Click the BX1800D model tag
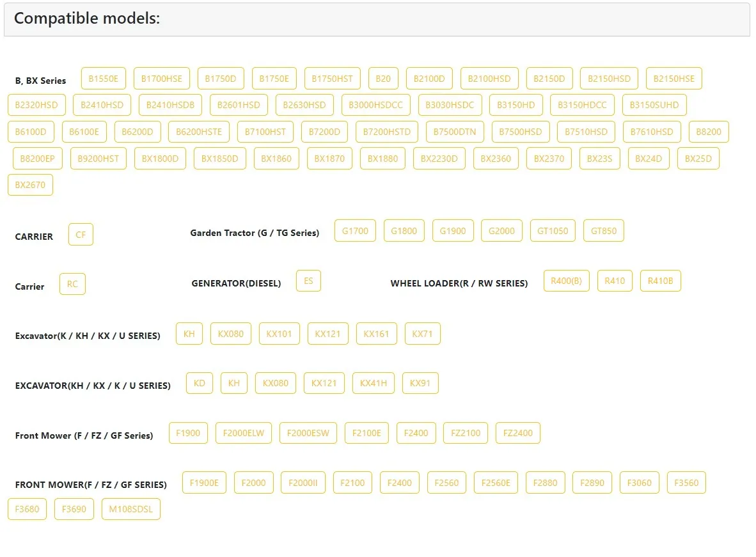 (x=160, y=159)
